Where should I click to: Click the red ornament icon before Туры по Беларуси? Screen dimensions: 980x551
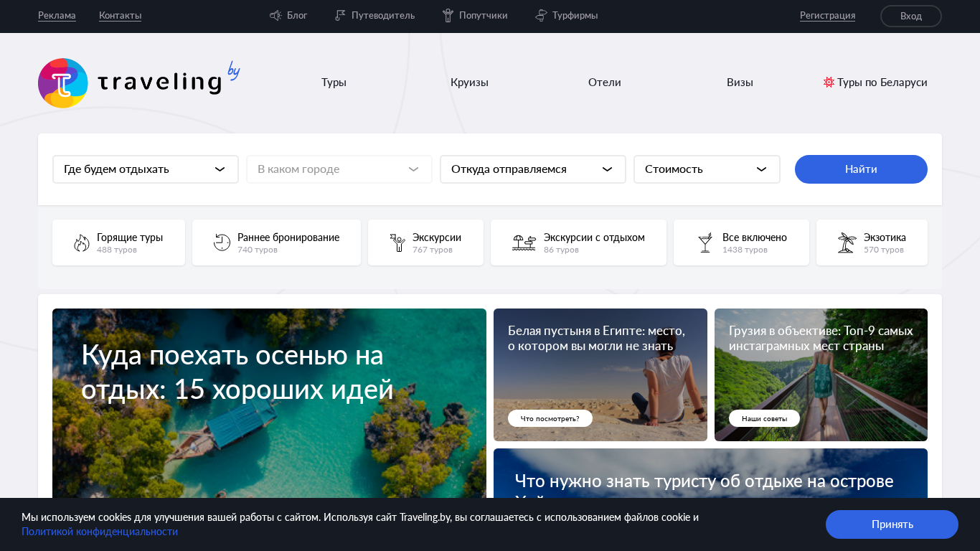tap(829, 83)
